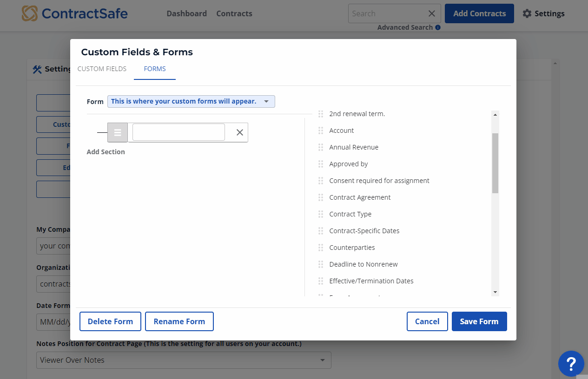The height and width of the screenshot is (379, 588).
Task: Grab the drag handle beside Contract Type
Action: [x=321, y=214]
